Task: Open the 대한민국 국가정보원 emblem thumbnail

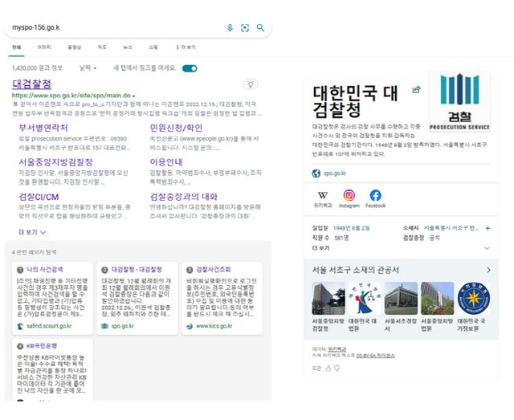Action: pos(473,299)
